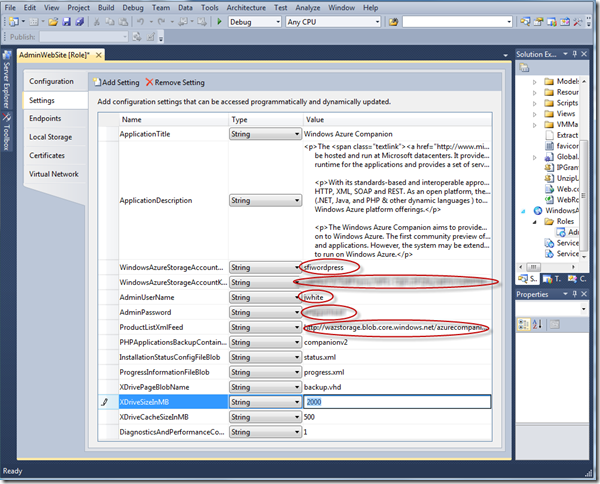Pin the Solution Explorer panel
This screenshot has height=484, width=600.
[x=574, y=54]
